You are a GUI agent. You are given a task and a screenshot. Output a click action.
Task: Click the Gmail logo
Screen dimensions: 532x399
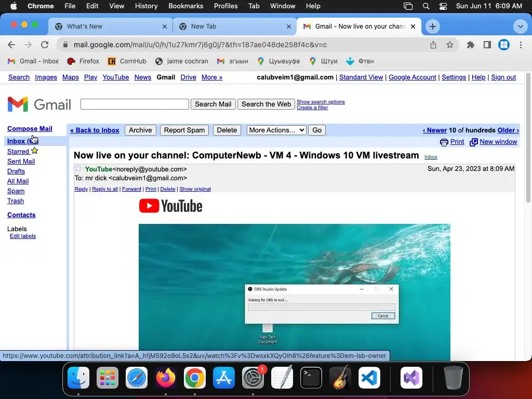[x=39, y=104]
